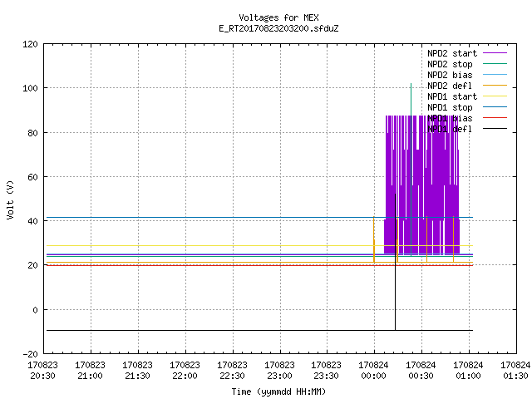Viewport: 532px width, 399px height.
Task: Click the x-axis tick 170823 21:30
Action: (137, 371)
